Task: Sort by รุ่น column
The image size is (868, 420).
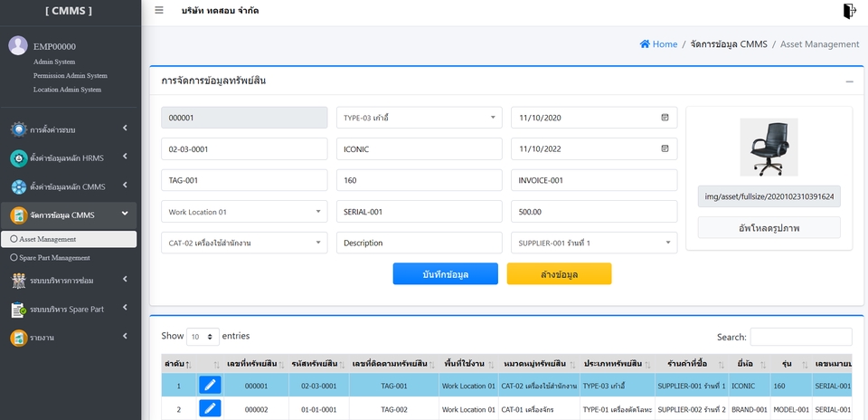Action: click(805, 364)
